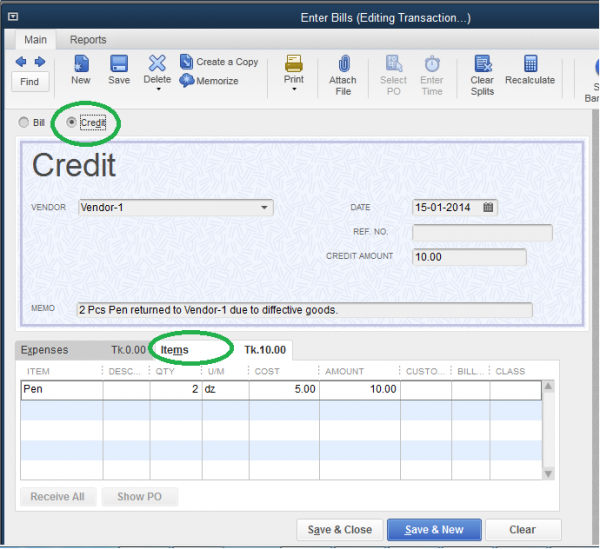Open the Expenses tab
Viewport: 600px width, 549px height.
83,350
